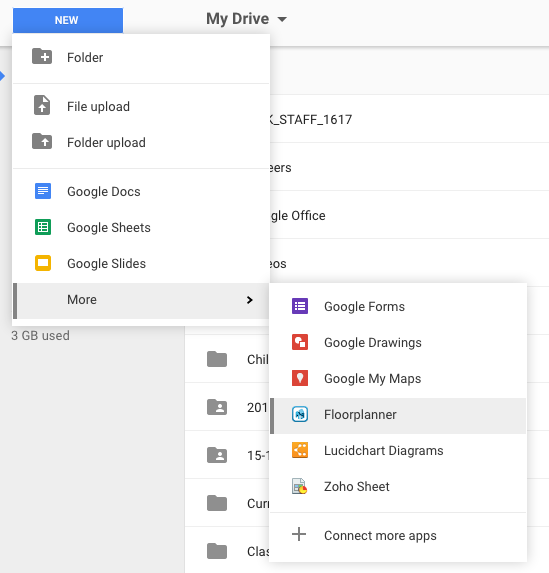The width and height of the screenshot is (549, 573).
Task: Click the new Folder plus icon
Action: tap(42, 56)
